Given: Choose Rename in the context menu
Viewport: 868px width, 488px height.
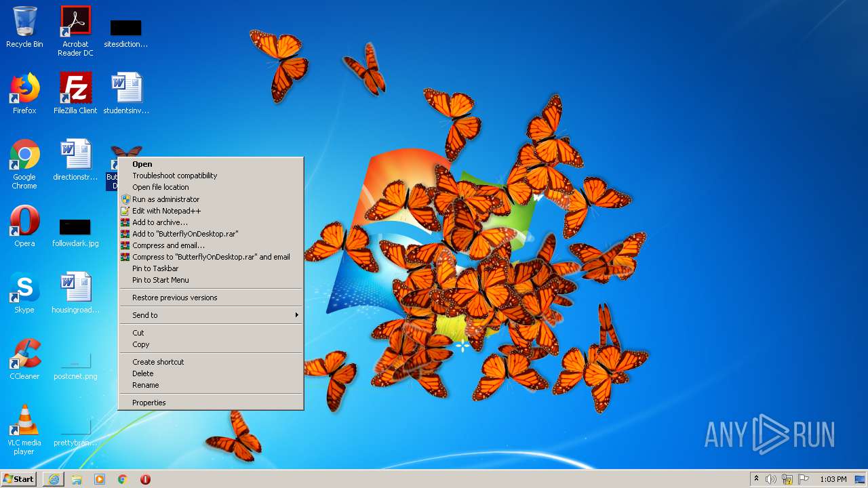Looking at the screenshot, I should (x=211, y=385).
